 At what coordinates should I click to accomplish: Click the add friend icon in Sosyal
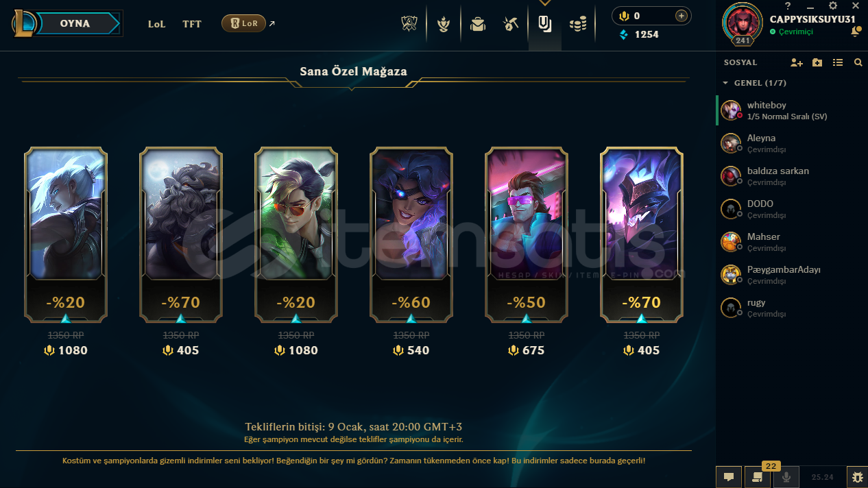coord(796,62)
